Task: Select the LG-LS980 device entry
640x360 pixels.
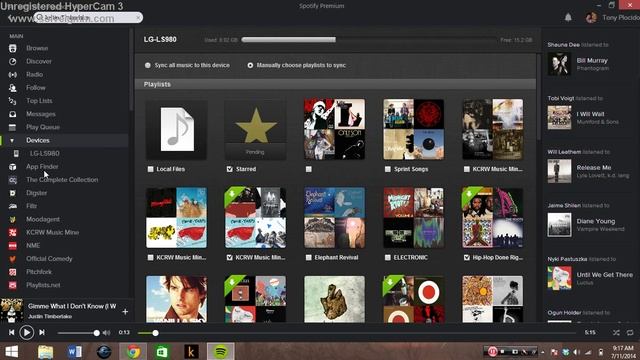Action: tap(44, 153)
